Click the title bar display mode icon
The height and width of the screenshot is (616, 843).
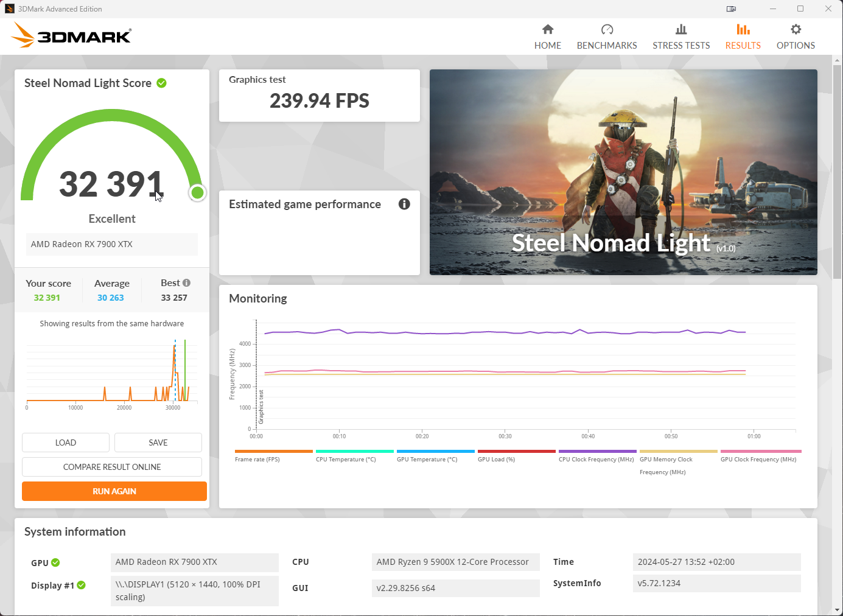click(731, 9)
